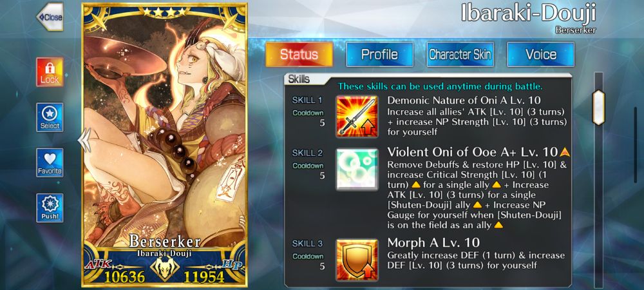Click the Morph shield skill icon
644x290 pixels.
pyautogui.click(x=357, y=260)
